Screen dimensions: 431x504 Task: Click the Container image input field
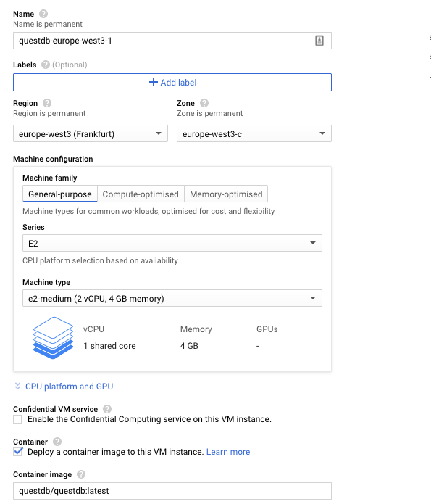click(x=172, y=491)
